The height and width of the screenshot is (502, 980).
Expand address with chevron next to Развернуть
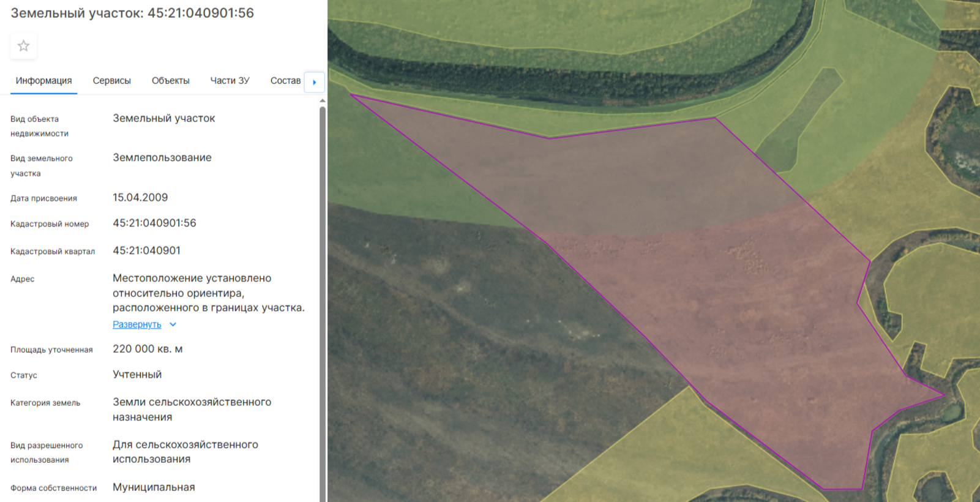pyautogui.click(x=173, y=324)
